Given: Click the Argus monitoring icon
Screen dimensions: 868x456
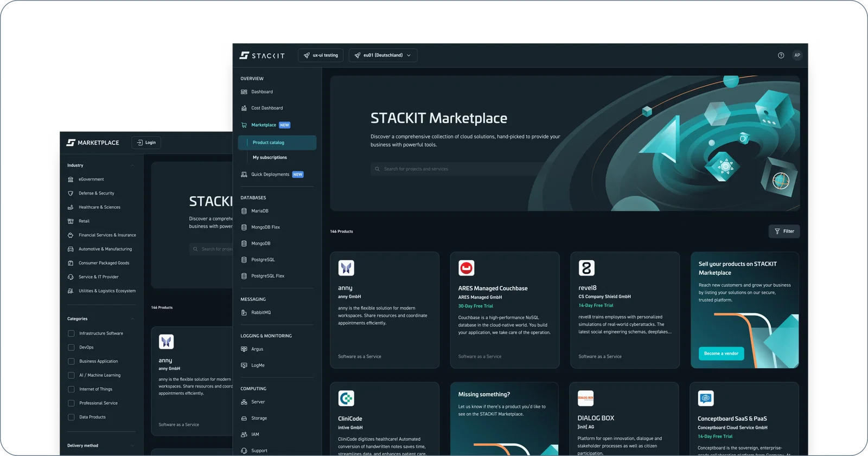Looking at the screenshot, I should [244, 349].
